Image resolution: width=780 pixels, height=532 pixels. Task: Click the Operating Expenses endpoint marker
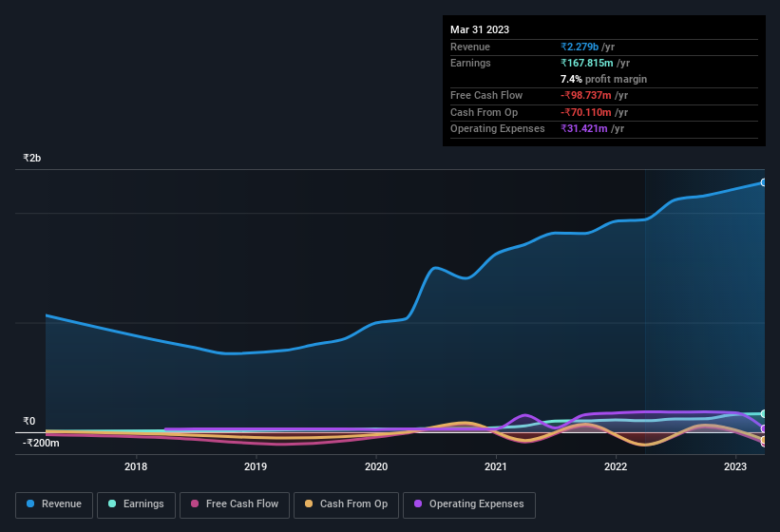[764, 428]
